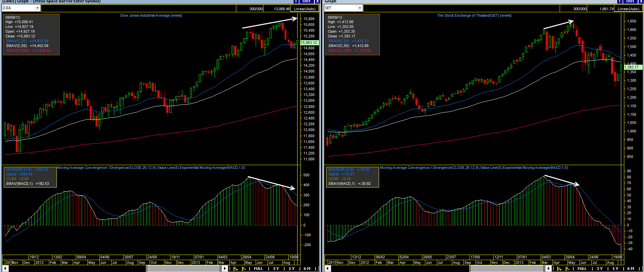Select 6M time range in DJIA graph
644x272 pixels.
307,269
